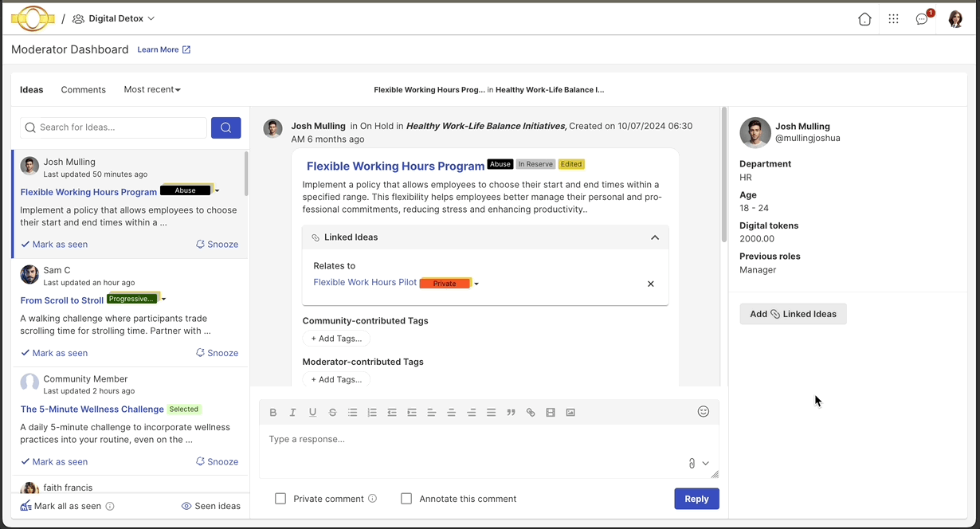Image resolution: width=980 pixels, height=529 pixels.
Task: Click the blockquote icon in the editor toolbar
Action: point(511,412)
